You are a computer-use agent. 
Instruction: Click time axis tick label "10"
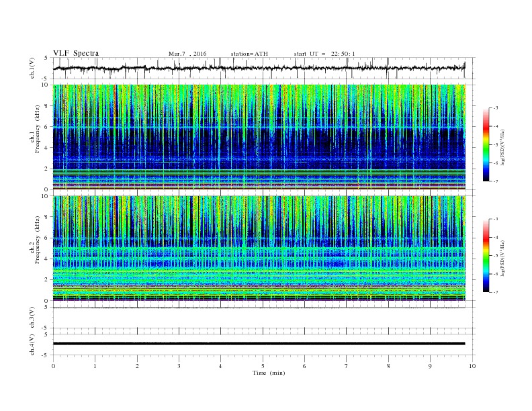click(x=472, y=366)
